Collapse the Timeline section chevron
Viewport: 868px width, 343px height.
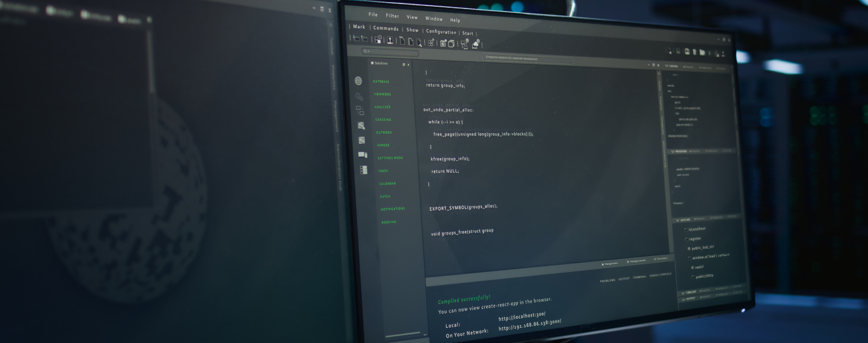coord(683,293)
